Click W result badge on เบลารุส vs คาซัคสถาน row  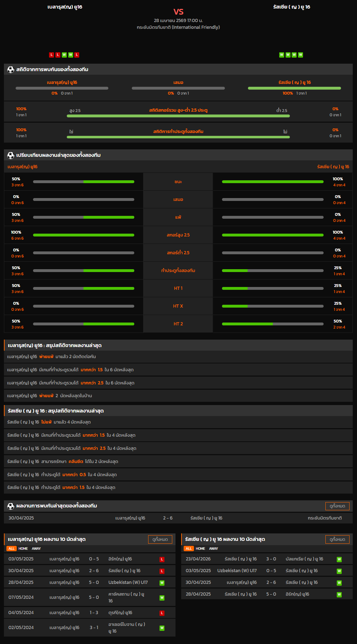pos(162,598)
